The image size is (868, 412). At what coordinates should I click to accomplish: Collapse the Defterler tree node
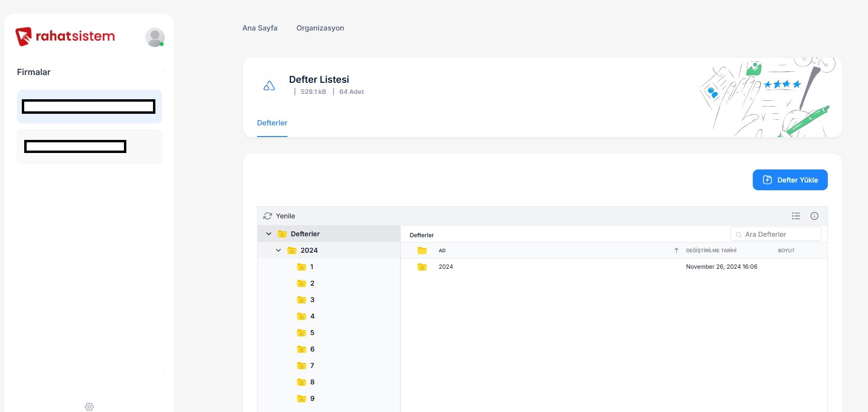point(269,234)
